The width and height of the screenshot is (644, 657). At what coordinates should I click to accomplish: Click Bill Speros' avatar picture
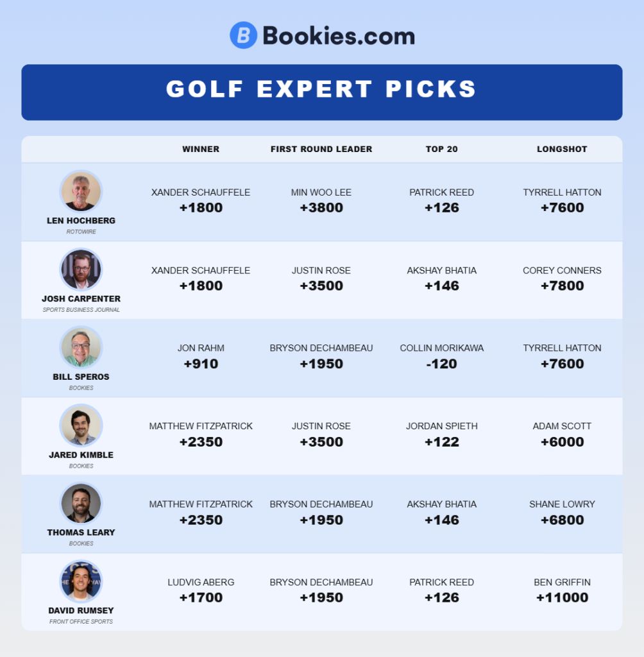click(x=81, y=348)
